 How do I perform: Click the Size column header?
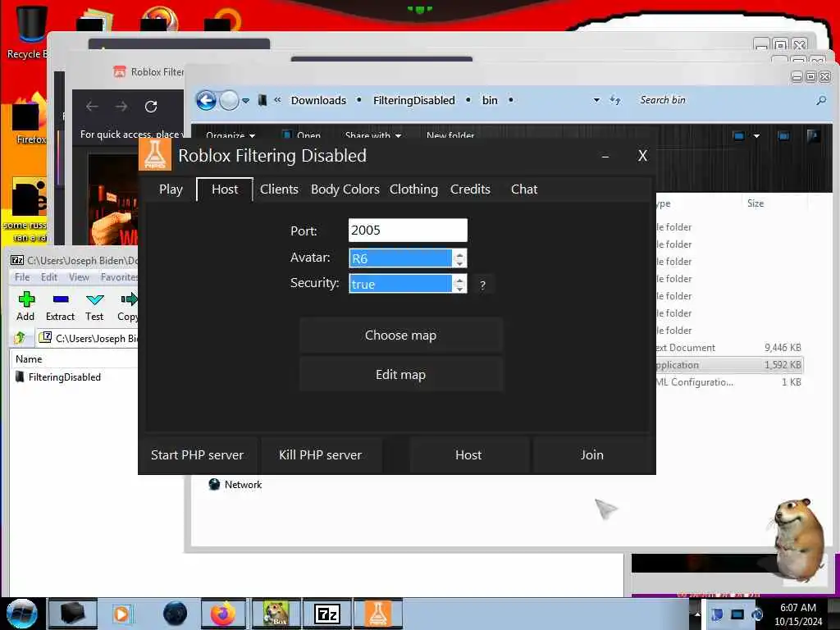click(756, 203)
